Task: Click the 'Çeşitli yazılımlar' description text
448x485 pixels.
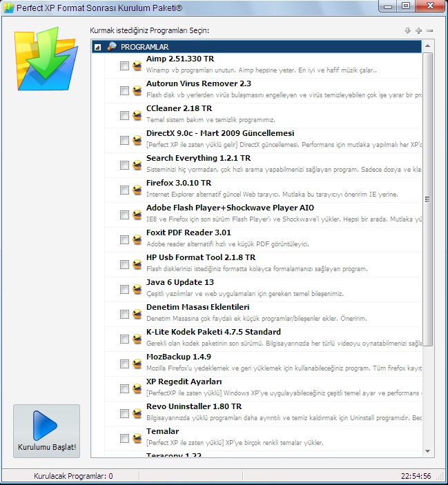Action: point(245,293)
